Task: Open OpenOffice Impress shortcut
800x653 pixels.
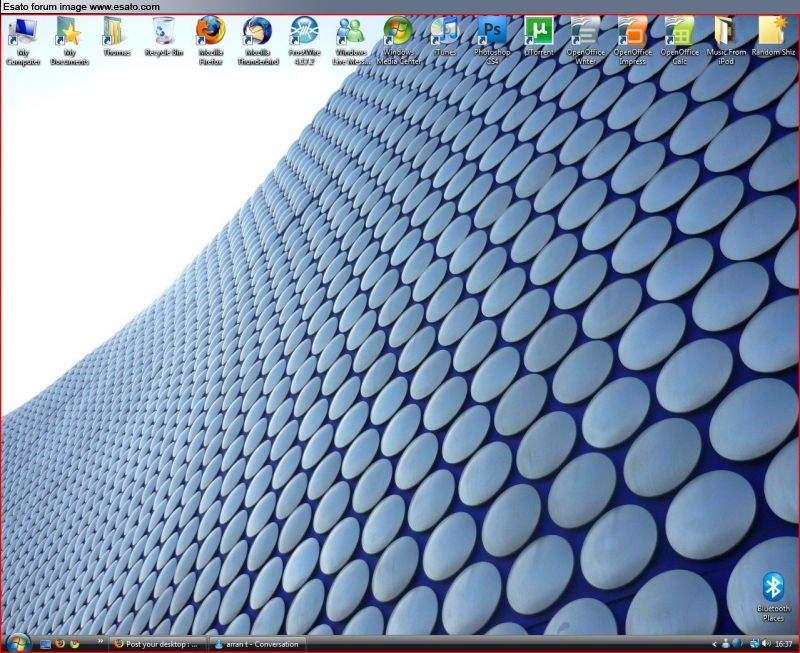Action: coord(632,32)
